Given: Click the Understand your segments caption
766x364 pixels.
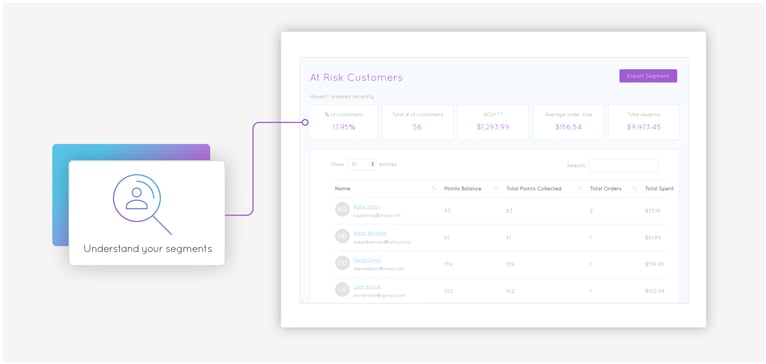Looking at the screenshot, I should [148, 249].
